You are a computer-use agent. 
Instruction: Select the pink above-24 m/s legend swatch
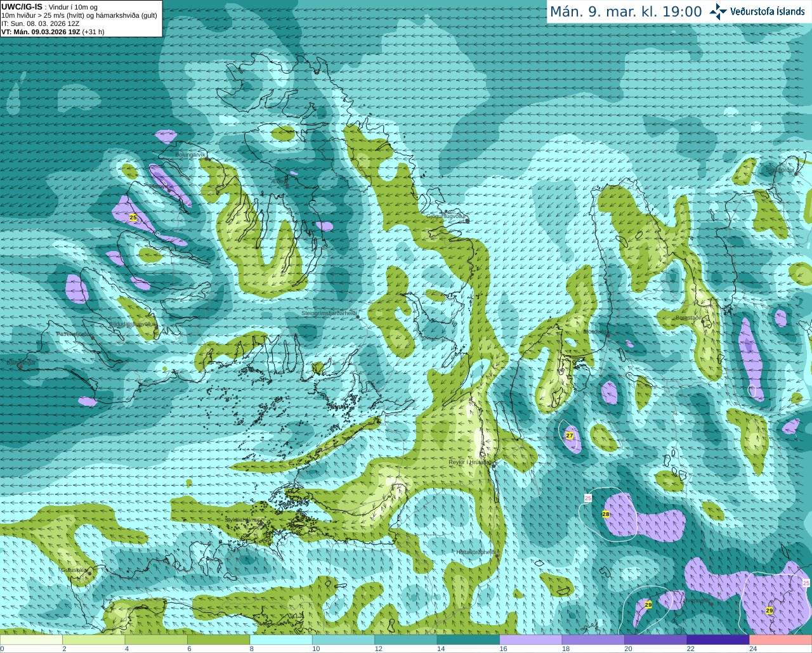[x=780, y=640]
